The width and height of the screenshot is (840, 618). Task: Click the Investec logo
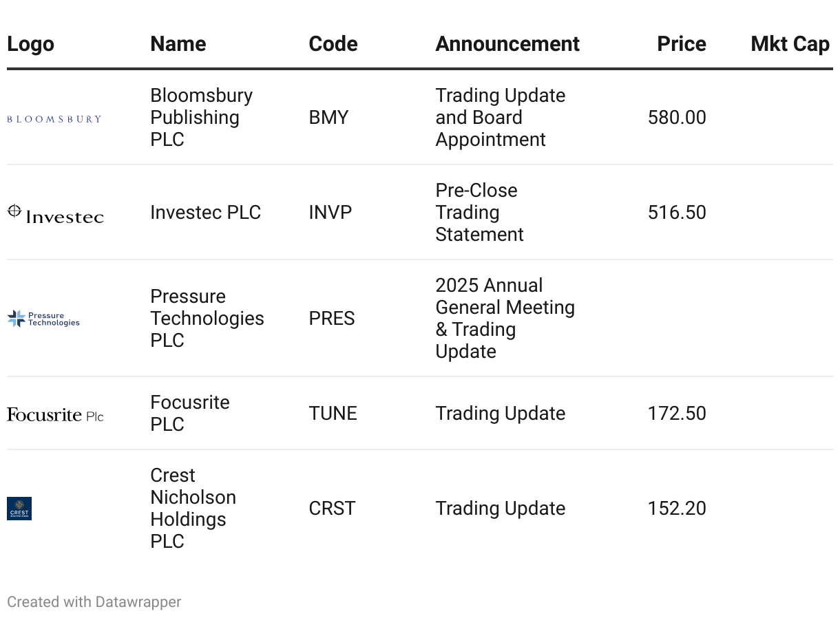click(55, 214)
